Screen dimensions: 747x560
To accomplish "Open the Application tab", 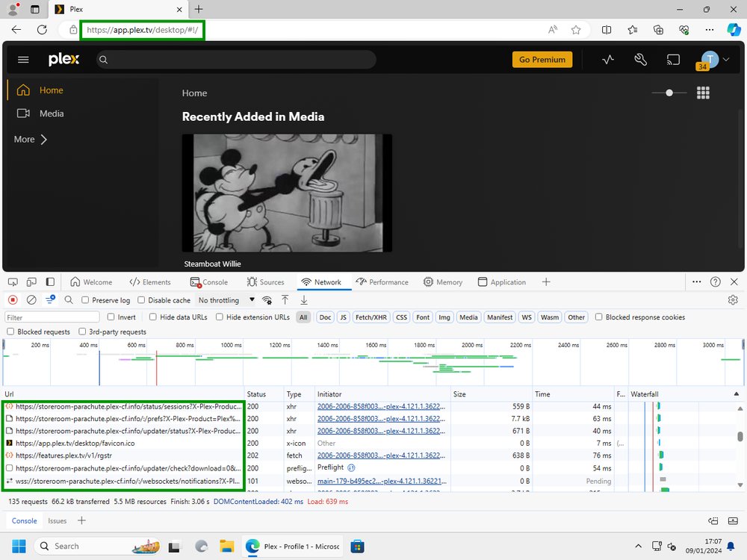I will tap(502, 282).
